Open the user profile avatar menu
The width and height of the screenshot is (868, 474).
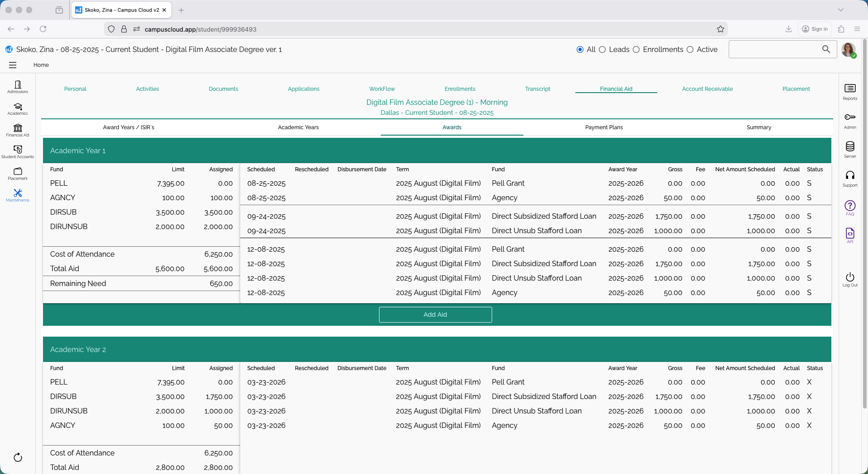click(848, 49)
